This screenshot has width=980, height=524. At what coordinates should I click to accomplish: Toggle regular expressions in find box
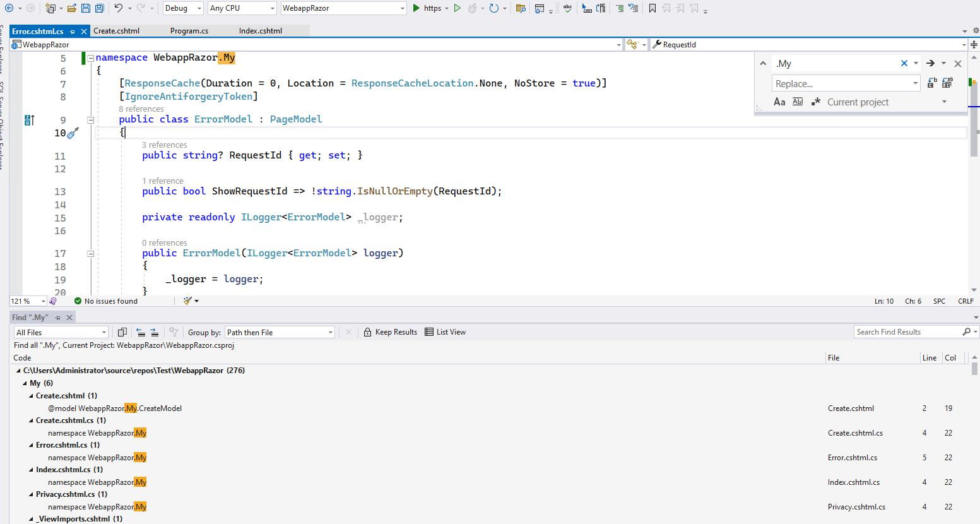(x=816, y=102)
